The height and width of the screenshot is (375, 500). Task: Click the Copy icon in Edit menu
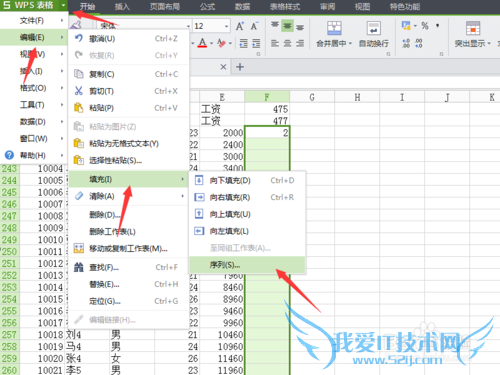click(x=79, y=74)
